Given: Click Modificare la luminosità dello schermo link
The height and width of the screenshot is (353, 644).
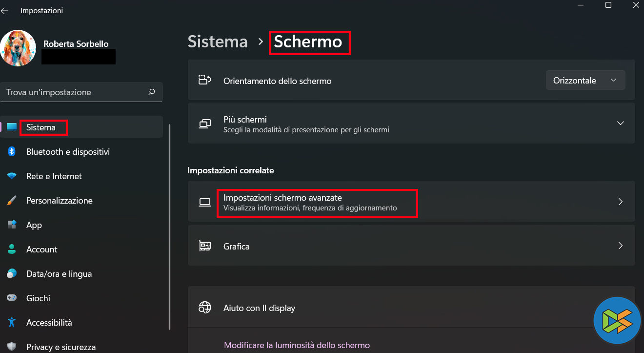Looking at the screenshot, I should 297,345.
